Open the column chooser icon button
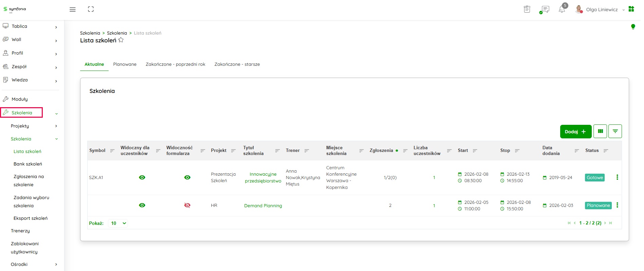 [600, 131]
